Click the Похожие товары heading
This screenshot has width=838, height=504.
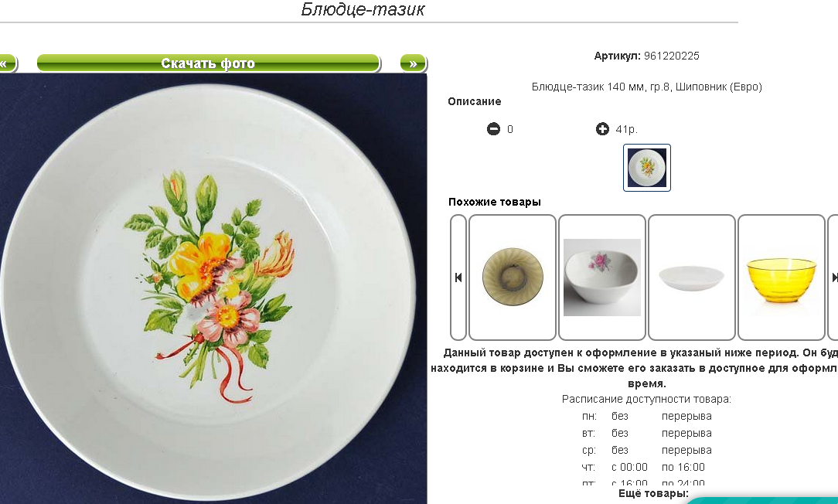(x=494, y=202)
